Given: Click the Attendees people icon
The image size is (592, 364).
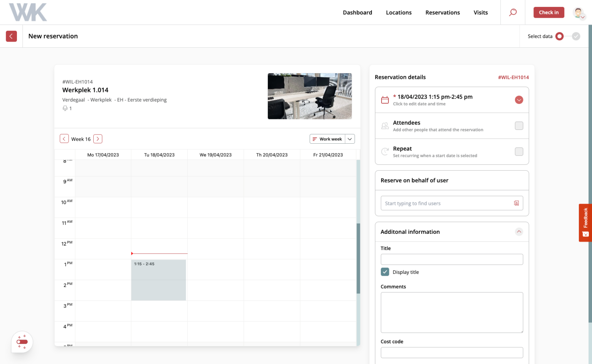Looking at the screenshot, I should point(385,126).
